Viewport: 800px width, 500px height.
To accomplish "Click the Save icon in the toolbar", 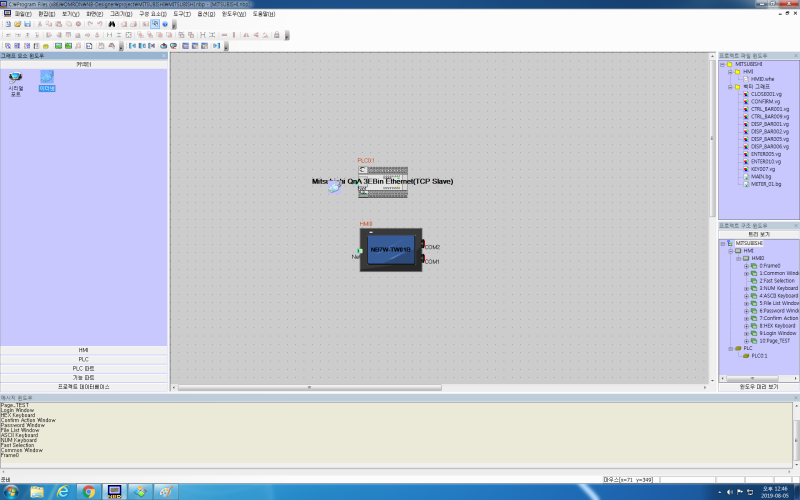I will click(28, 24).
